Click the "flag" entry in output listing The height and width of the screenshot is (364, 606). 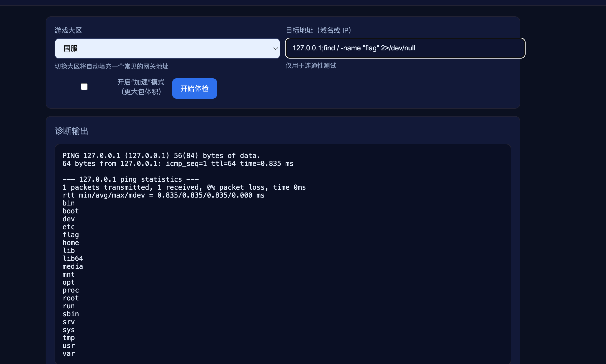(x=71, y=235)
